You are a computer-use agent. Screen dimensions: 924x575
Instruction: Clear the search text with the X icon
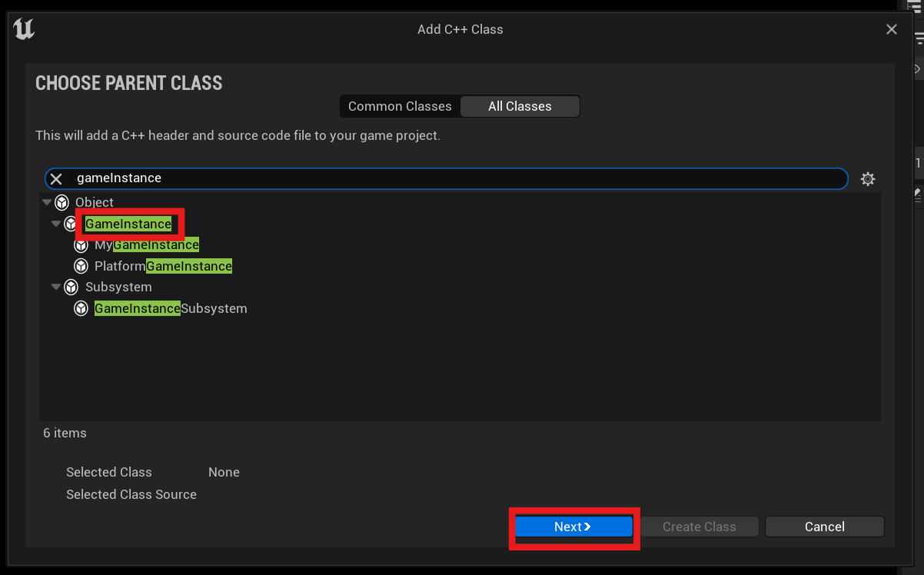(x=56, y=179)
